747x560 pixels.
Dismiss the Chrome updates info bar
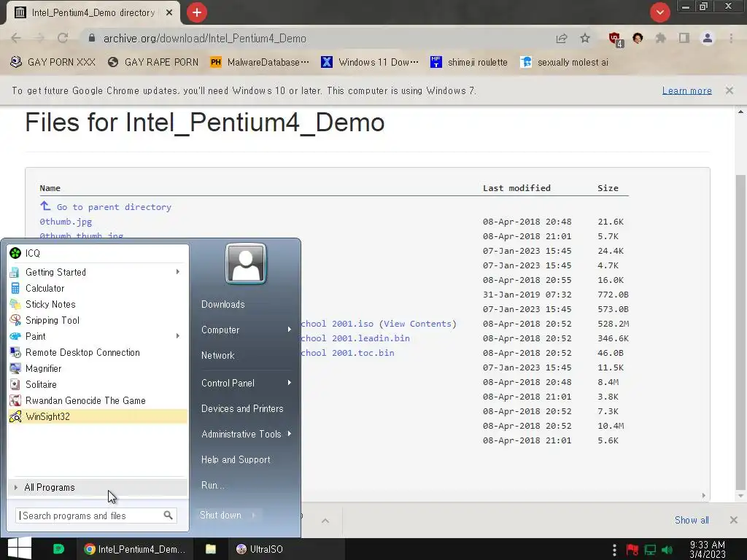[x=729, y=90]
